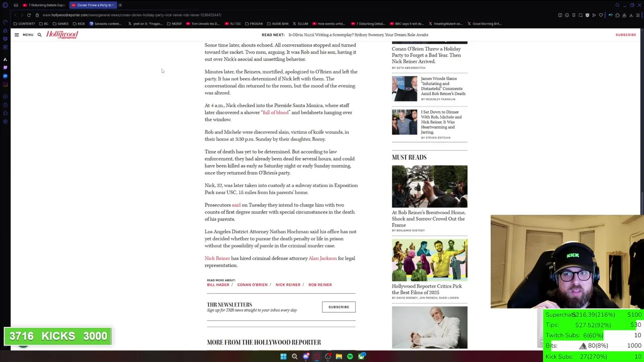Open the easy setup icon at toolbar end

(x=638, y=15)
